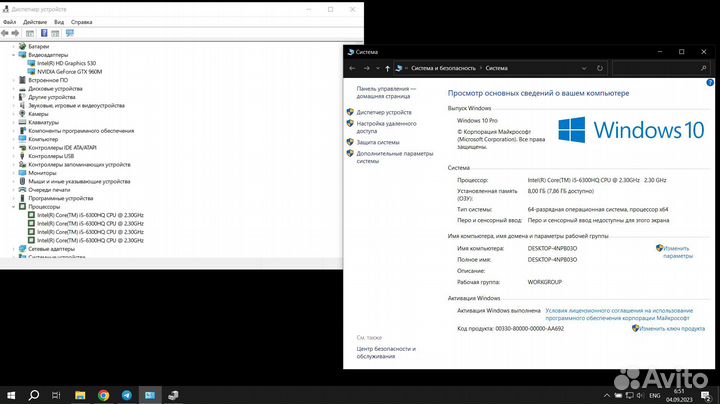Click the Forward arrow in Device Manager toolbar

(16, 33)
